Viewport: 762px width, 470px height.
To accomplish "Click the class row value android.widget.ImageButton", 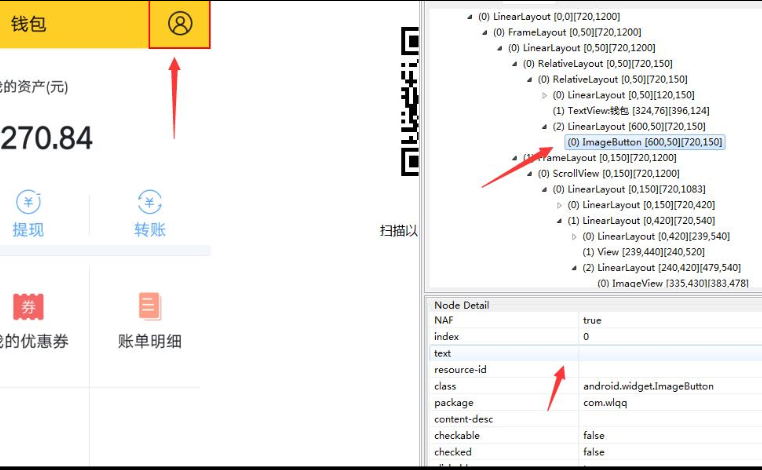I will coord(647,386).
